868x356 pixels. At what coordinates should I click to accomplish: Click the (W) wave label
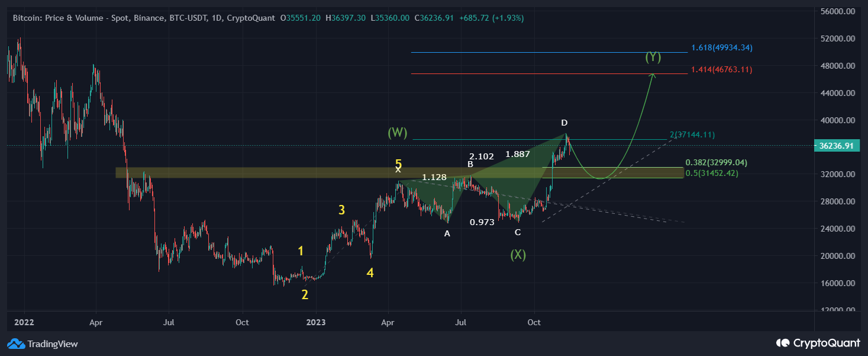pos(398,133)
